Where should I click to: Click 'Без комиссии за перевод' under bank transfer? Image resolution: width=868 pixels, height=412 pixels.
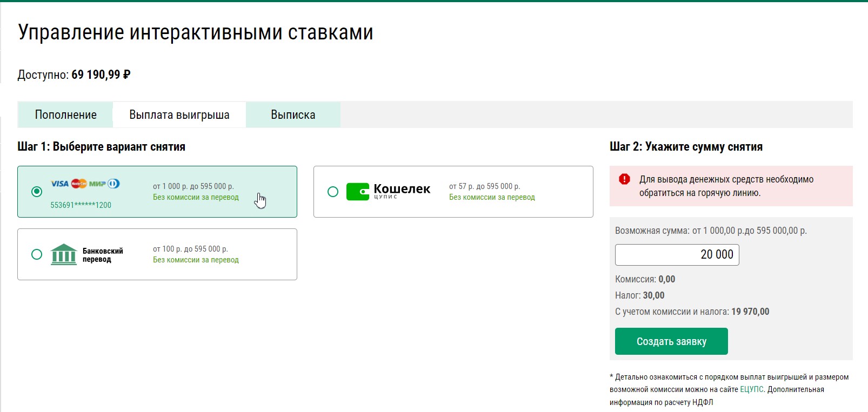click(196, 260)
